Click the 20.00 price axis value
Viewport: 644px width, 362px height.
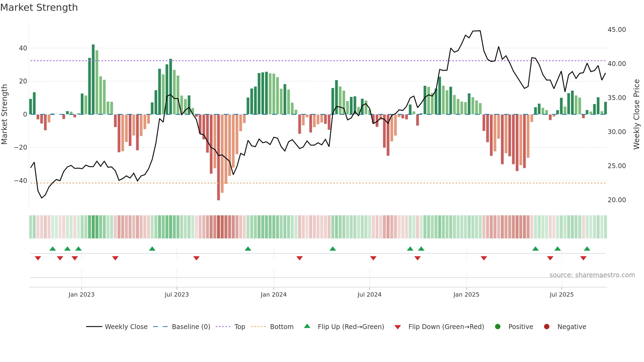click(x=617, y=200)
